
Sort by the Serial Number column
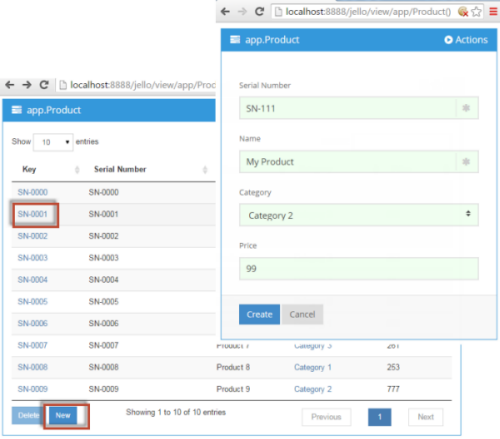[x=149, y=169]
